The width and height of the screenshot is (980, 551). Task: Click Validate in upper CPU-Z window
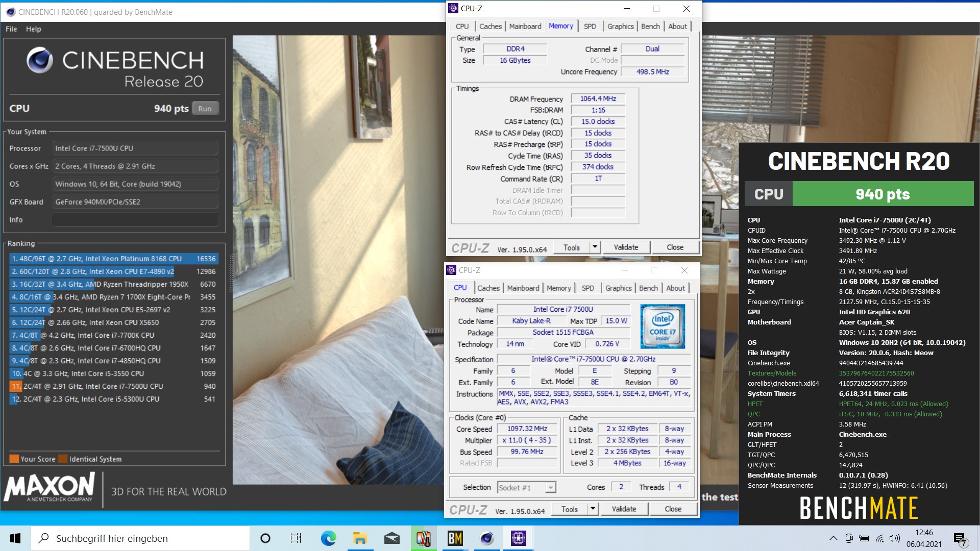coord(626,247)
